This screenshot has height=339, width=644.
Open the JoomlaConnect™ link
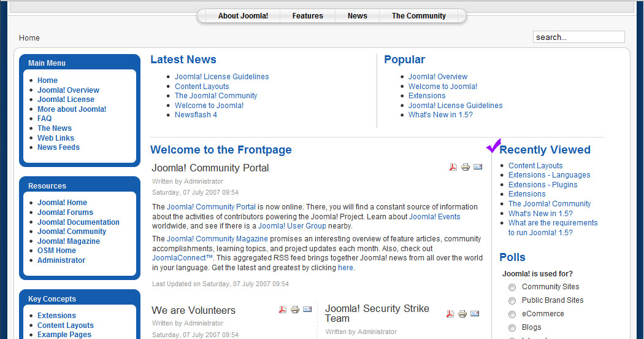182,258
